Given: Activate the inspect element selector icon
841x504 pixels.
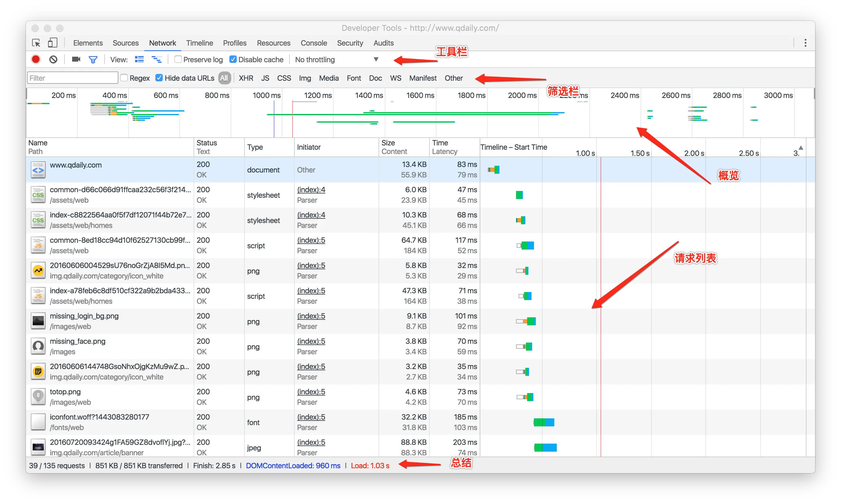Looking at the screenshot, I should [36, 43].
